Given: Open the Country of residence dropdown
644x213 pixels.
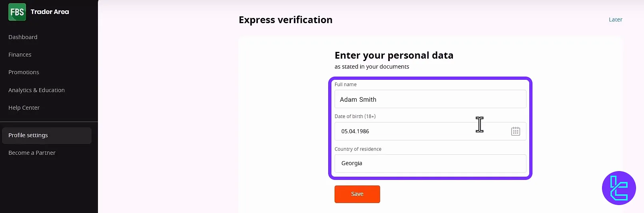Looking at the screenshot, I should click(430, 163).
